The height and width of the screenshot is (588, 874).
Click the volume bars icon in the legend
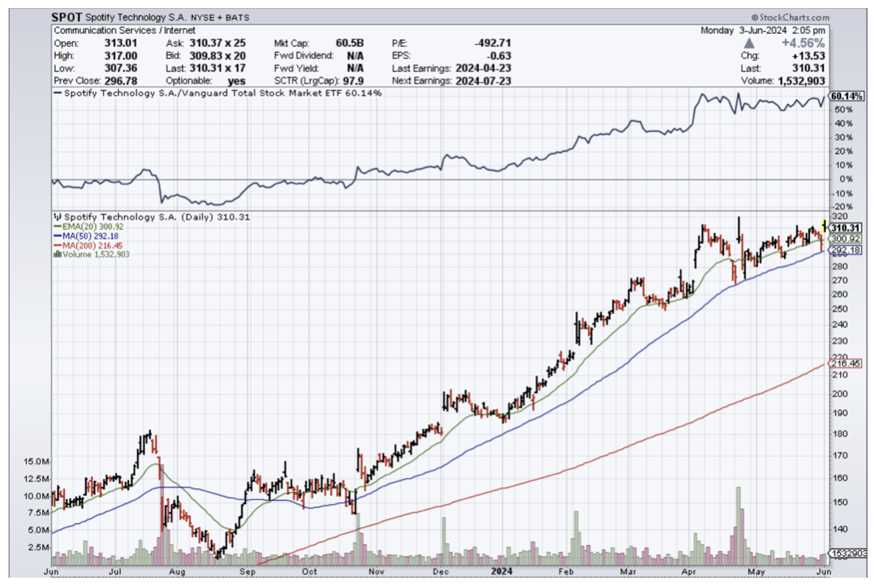point(57,254)
